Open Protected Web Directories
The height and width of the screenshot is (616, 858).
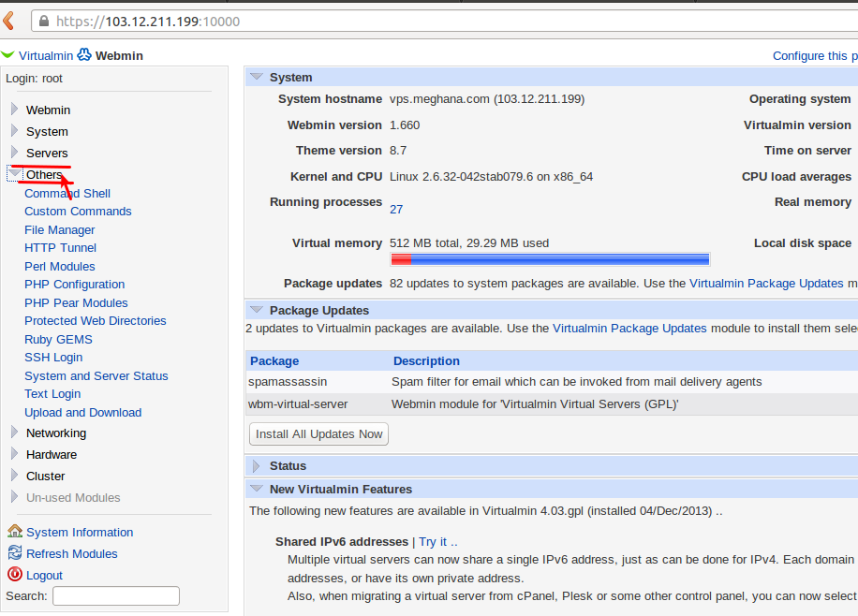click(96, 320)
